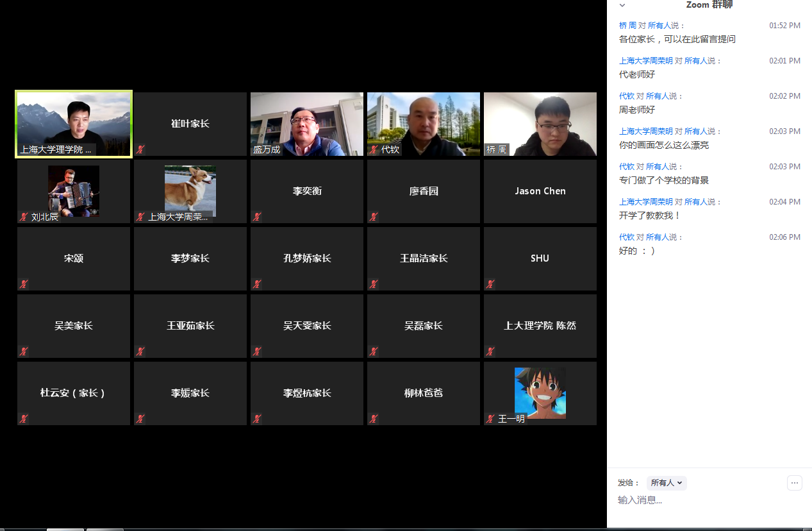The image size is (812, 531).
Task: Select the active speaker video of 上海大学理学院
Action: coord(74,124)
